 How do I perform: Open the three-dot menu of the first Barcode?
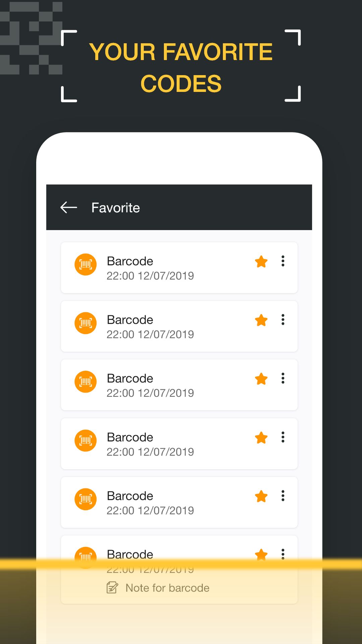click(283, 261)
